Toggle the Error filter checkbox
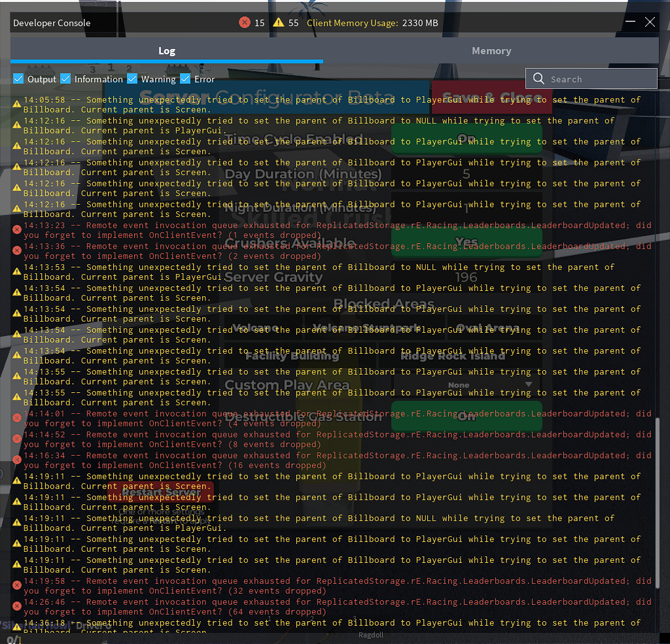The width and height of the screenshot is (670, 644). pos(185,79)
